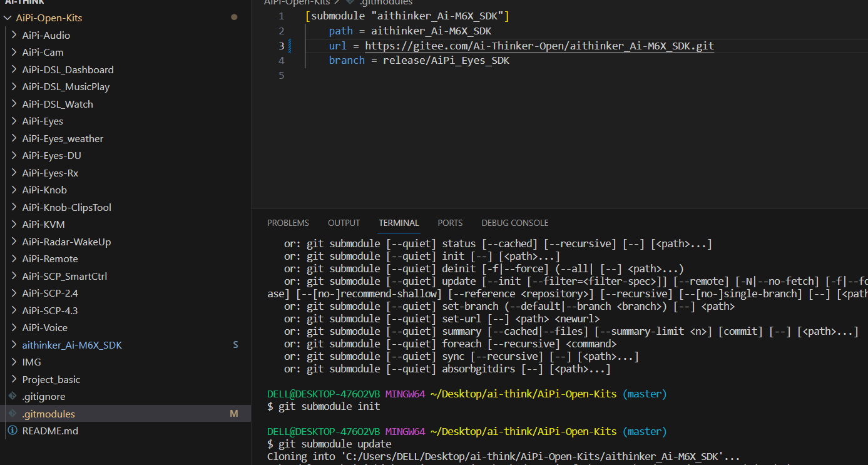Expand the AiPi-Eyes_weather folder chevron
This screenshot has height=465, width=868.
14,138
